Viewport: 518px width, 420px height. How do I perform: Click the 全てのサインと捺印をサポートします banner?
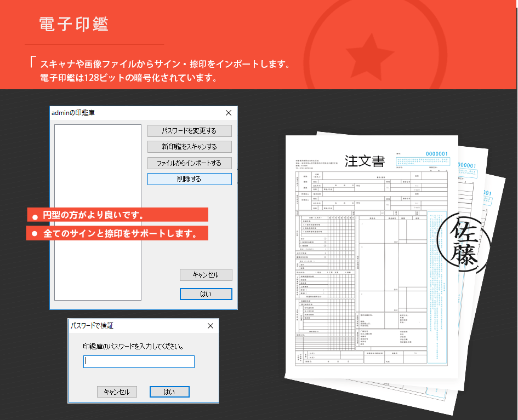[117, 233]
